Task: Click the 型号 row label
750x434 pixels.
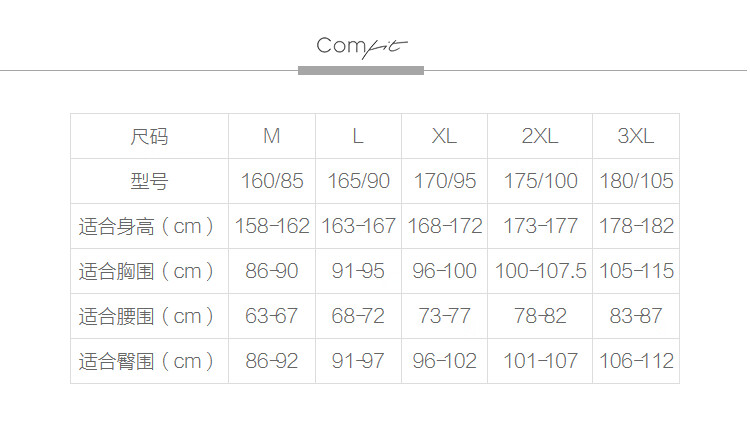Action: [x=149, y=181]
